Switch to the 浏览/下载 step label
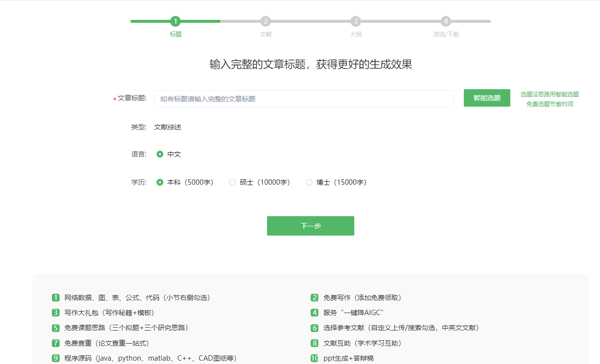Screen dimensions: 600x364 pyautogui.click(x=445, y=34)
